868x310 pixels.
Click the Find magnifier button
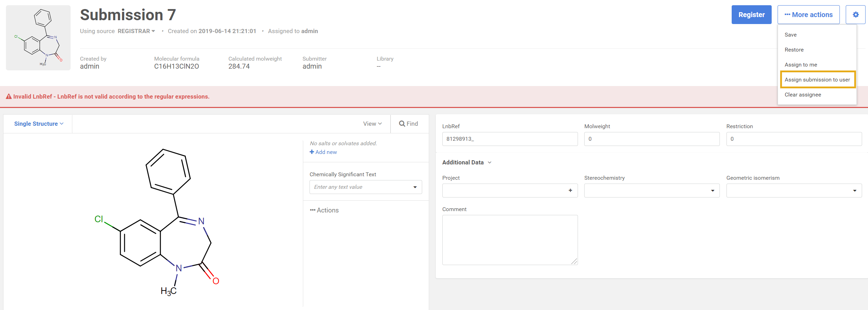coord(409,124)
